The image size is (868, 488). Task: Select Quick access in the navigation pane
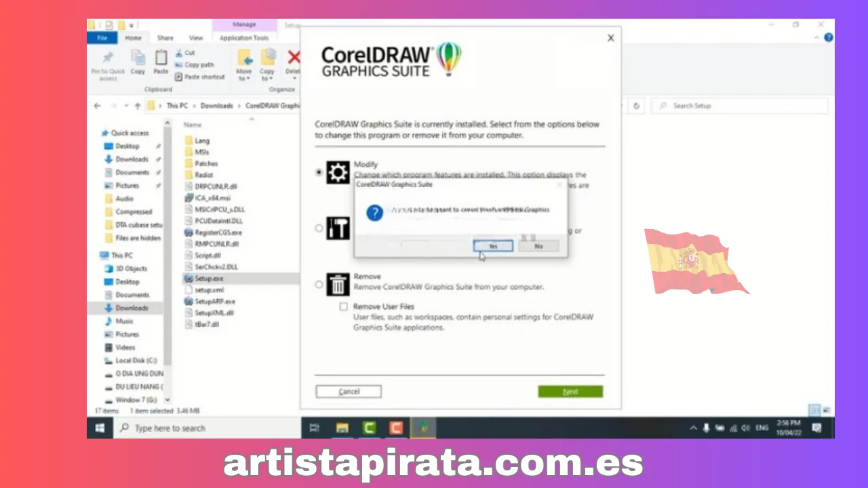[130, 133]
